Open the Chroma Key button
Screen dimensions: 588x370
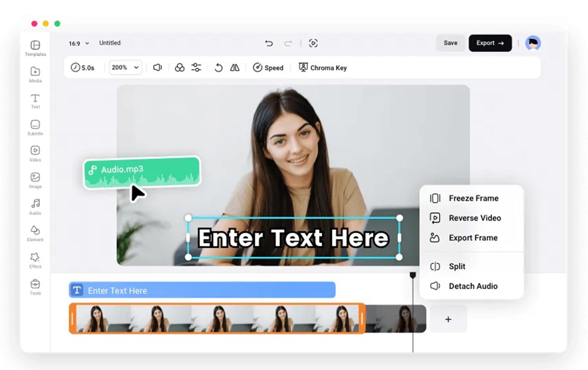pyautogui.click(x=323, y=68)
